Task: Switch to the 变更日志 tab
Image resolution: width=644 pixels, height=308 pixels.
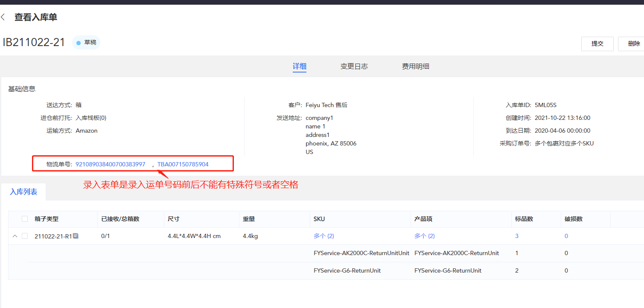Action: 354,67
